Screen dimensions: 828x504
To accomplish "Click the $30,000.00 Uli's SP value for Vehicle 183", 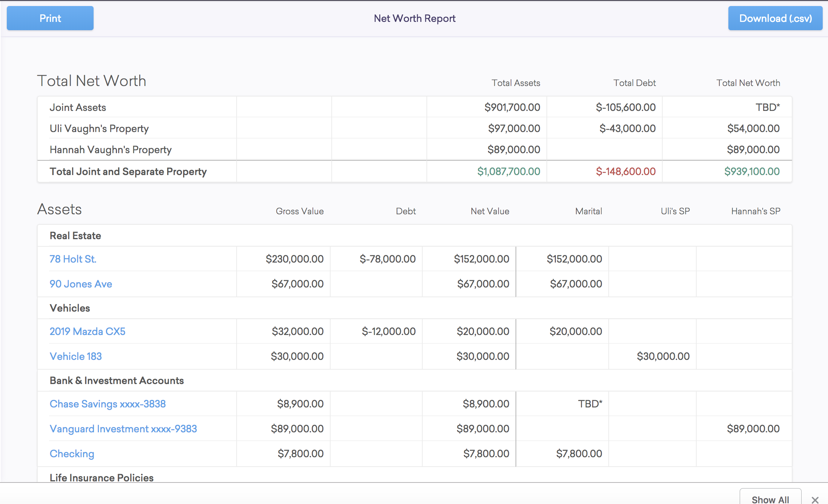I will [x=663, y=356].
